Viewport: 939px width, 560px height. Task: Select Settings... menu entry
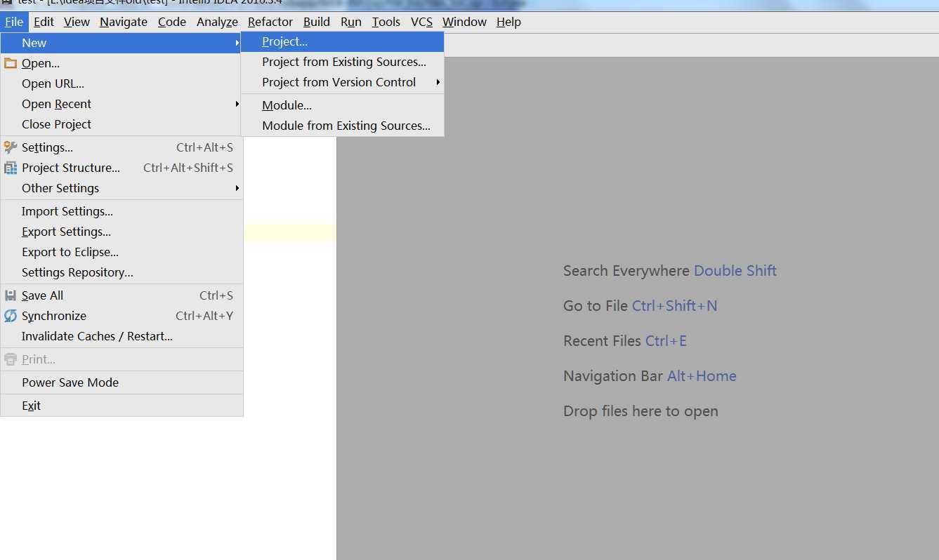(122, 147)
